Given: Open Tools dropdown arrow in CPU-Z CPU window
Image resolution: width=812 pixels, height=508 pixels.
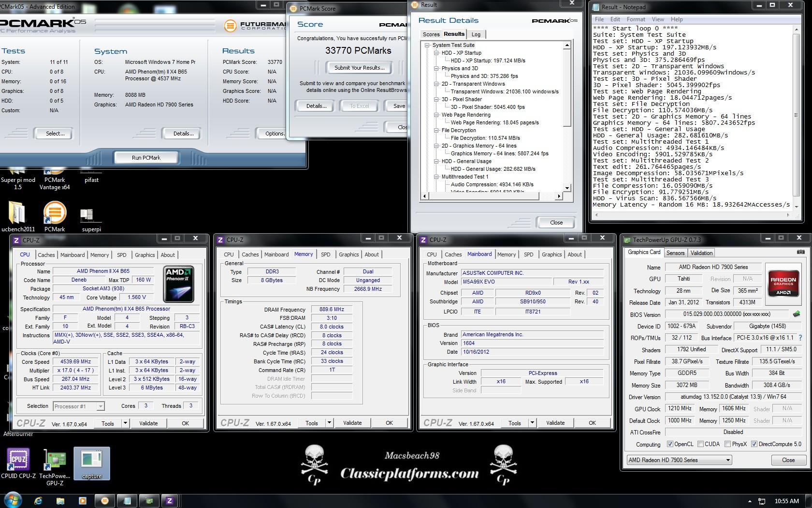Looking at the screenshot, I should pos(125,423).
